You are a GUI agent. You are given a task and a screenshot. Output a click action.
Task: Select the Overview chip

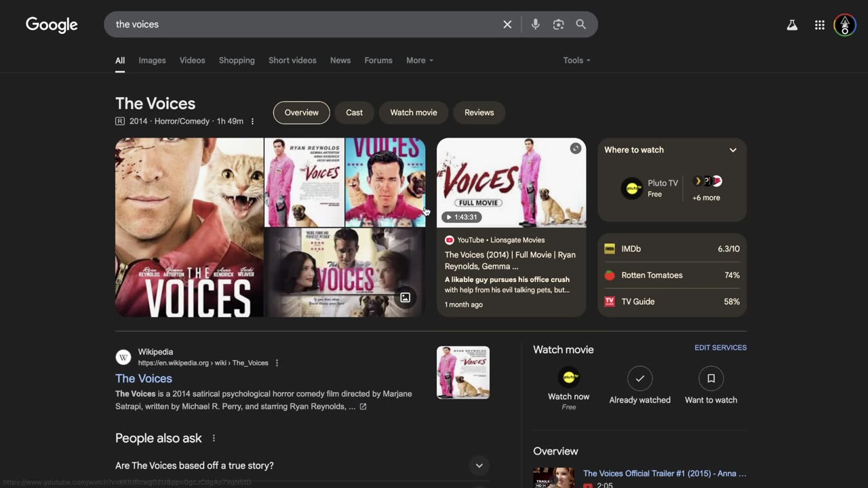[301, 113]
